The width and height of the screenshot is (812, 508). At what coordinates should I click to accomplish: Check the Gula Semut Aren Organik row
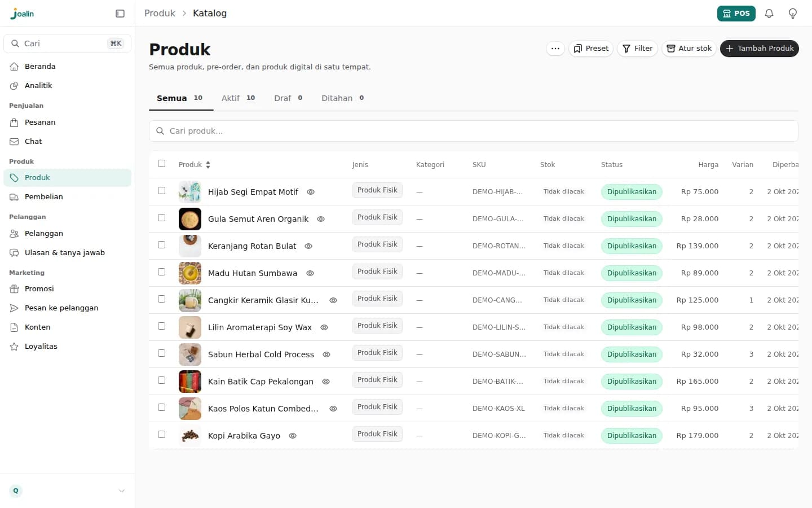(x=162, y=218)
